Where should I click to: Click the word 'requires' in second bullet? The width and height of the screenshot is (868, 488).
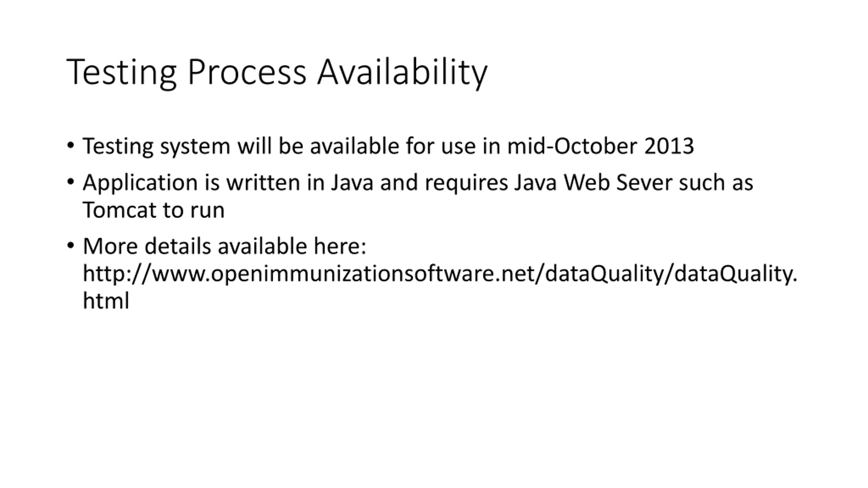coord(466,183)
